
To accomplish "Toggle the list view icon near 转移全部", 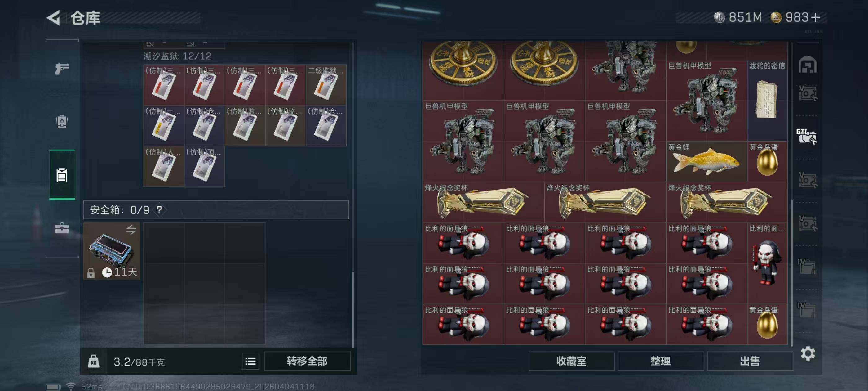I will click(250, 361).
